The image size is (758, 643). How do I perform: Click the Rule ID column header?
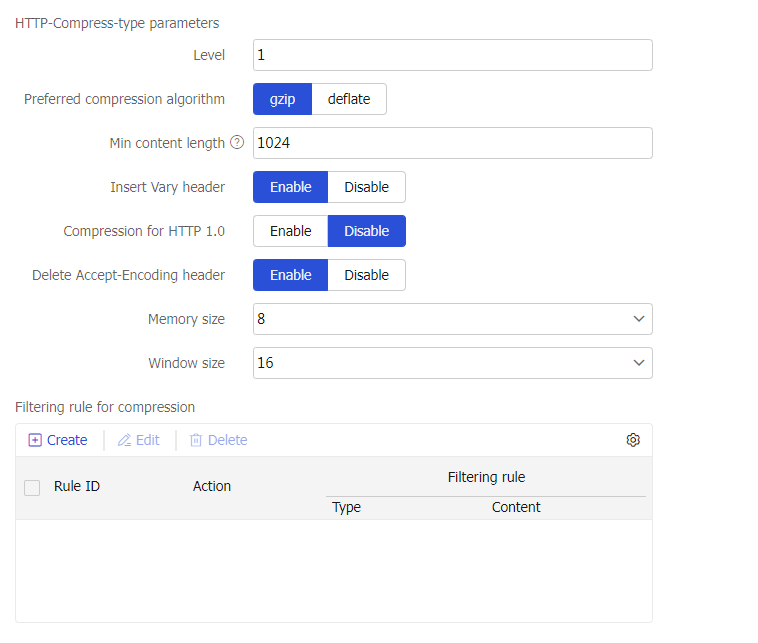[x=77, y=487]
